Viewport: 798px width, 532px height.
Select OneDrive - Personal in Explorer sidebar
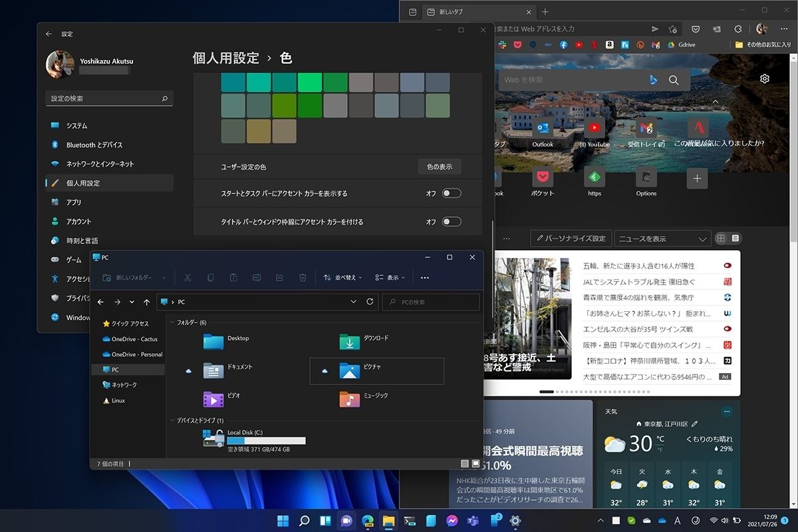132,354
